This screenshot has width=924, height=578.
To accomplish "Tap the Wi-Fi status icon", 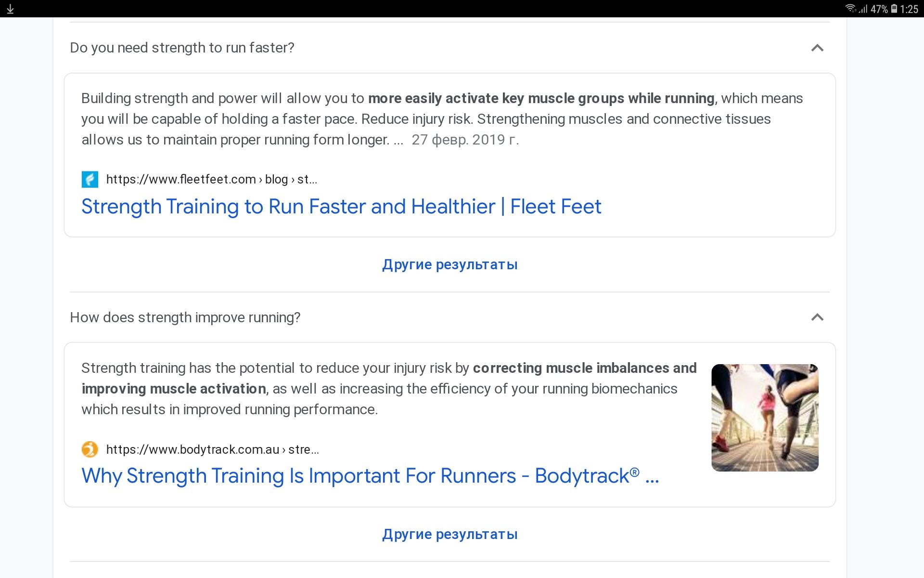I will point(850,8).
